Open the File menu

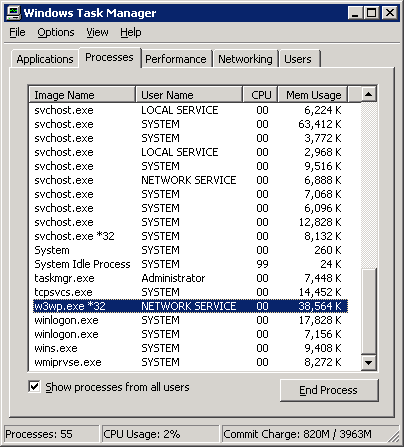[17, 32]
